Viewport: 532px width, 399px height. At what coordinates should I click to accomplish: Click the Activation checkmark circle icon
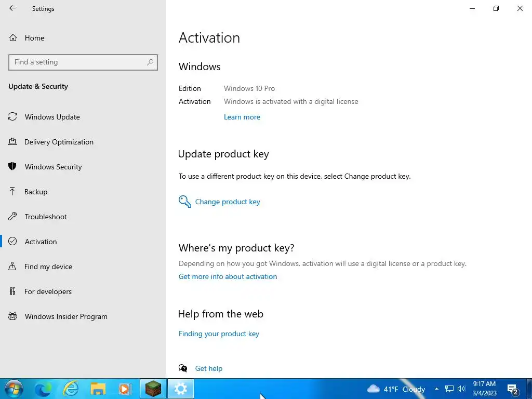click(x=12, y=241)
